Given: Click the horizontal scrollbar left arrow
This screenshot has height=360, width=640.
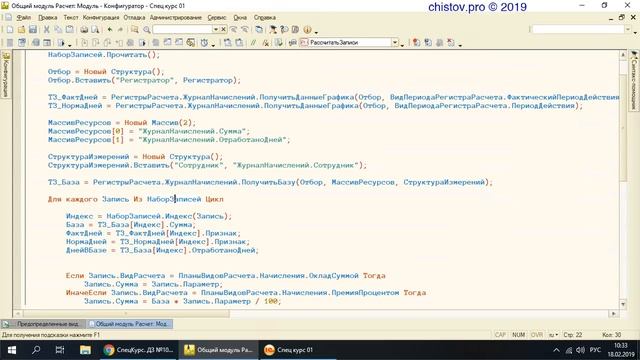Looking at the screenshot, I should [x=17, y=313].
